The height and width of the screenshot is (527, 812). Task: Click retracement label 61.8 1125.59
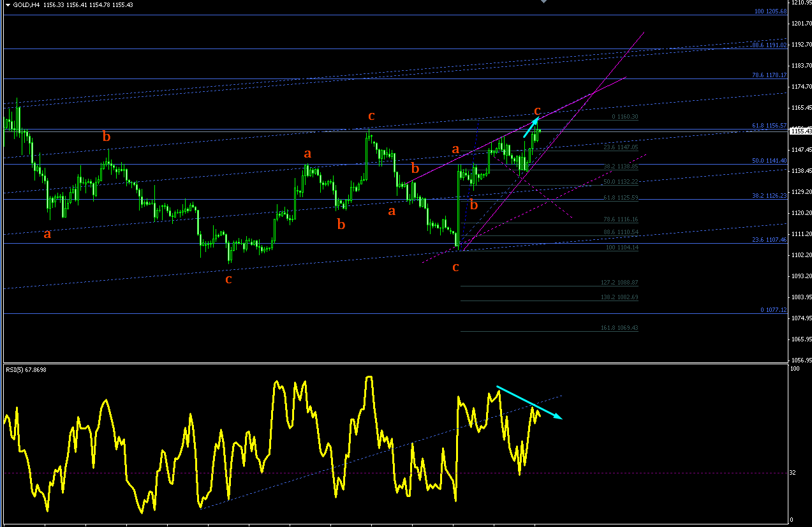[621, 198]
